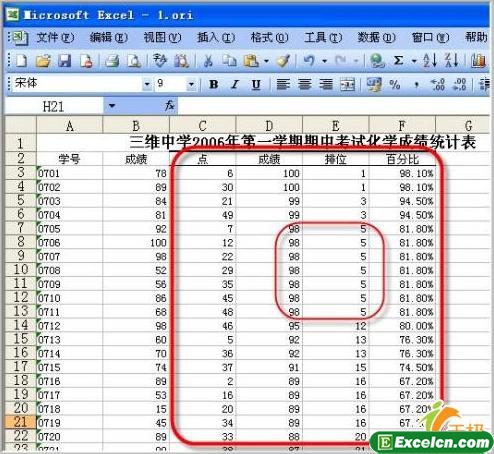The height and width of the screenshot is (454, 494).
Task: Select row 21 header
Action: click(x=20, y=422)
